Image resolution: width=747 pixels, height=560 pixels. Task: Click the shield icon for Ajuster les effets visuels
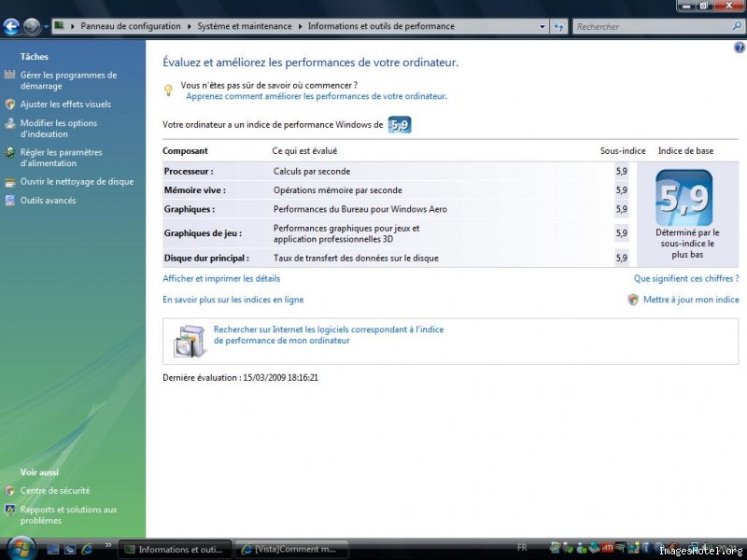pos(10,105)
